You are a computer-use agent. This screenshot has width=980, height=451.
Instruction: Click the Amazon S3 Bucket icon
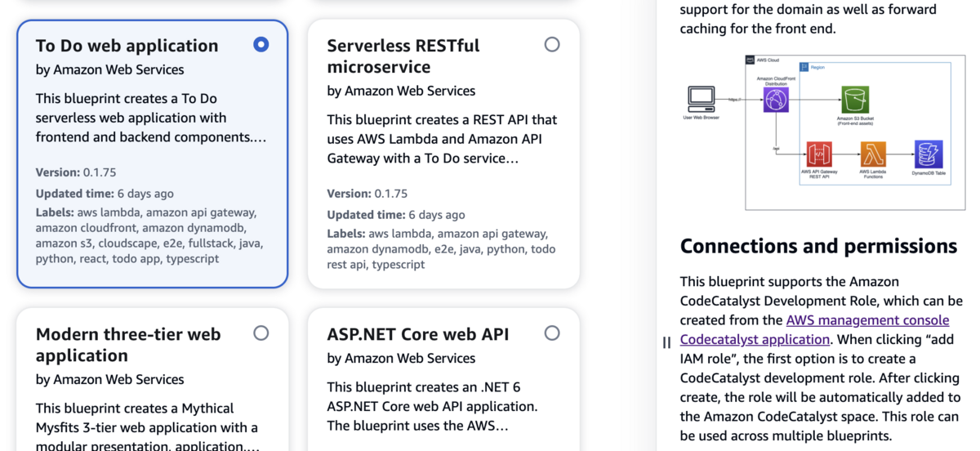(x=855, y=100)
